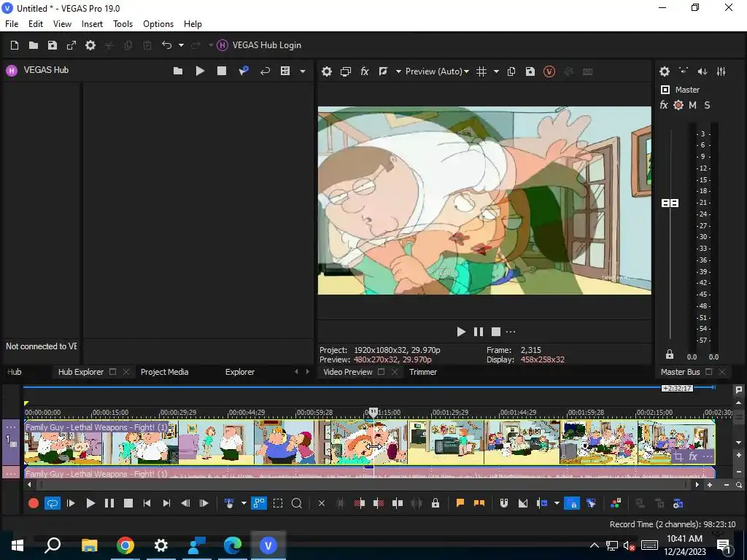Image resolution: width=747 pixels, height=560 pixels.
Task: Play the video preview below the preview image
Action: tap(461, 332)
